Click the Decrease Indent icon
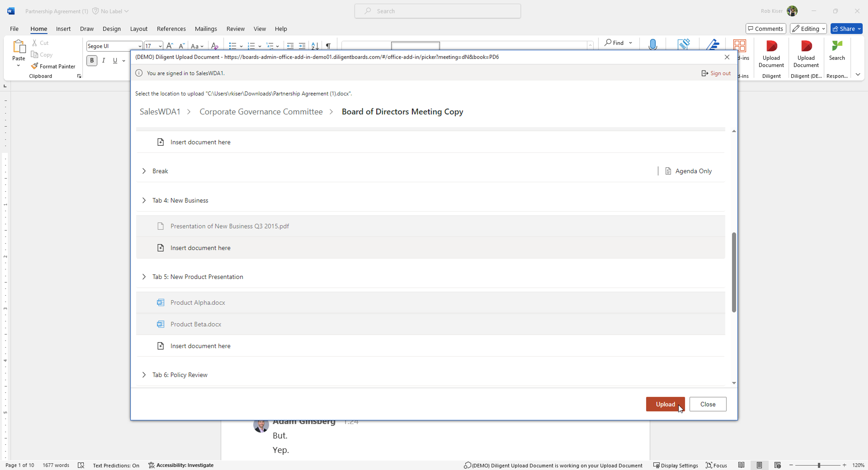The image size is (868, 470). [x=290, y=46]
